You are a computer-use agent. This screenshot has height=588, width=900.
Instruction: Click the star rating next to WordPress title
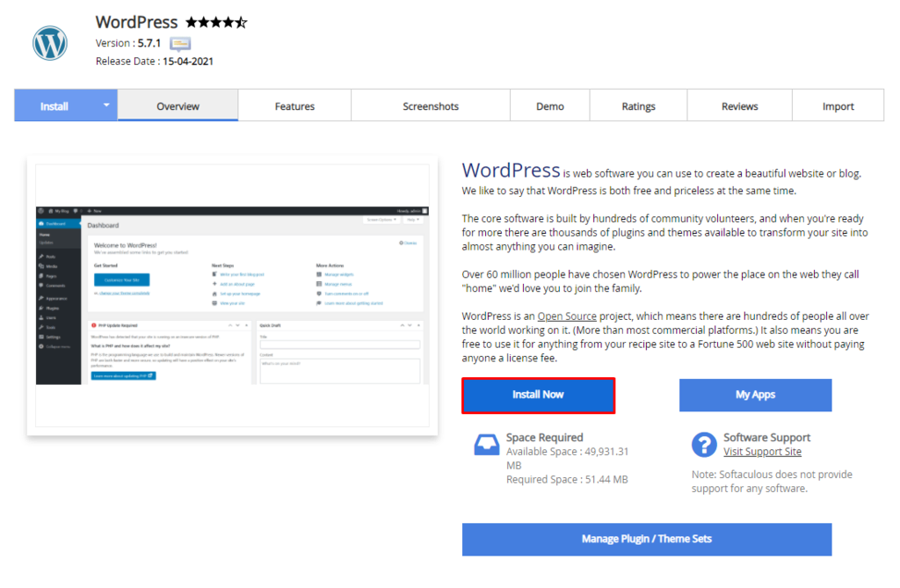point(214,21)
